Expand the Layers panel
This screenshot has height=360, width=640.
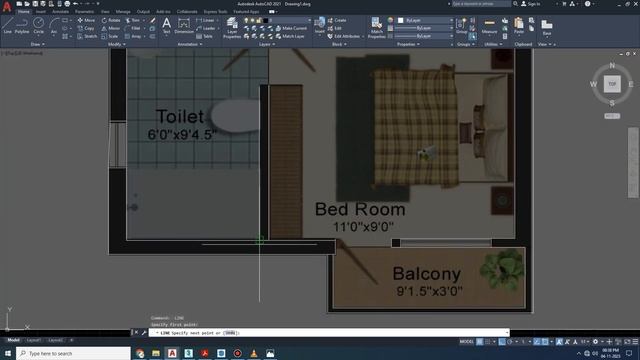pos(267,44)
